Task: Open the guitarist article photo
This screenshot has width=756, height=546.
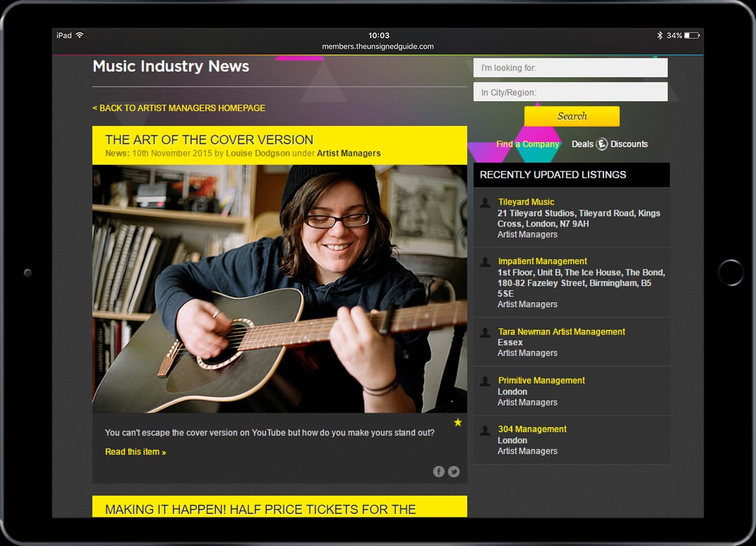Action: (279, 289)
